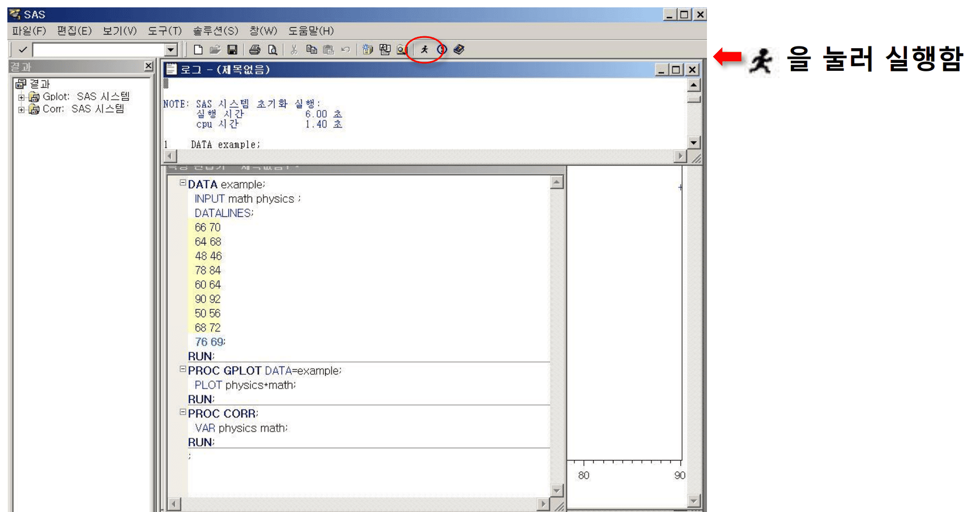Expand the Corr results tree node

pos(21,109)
